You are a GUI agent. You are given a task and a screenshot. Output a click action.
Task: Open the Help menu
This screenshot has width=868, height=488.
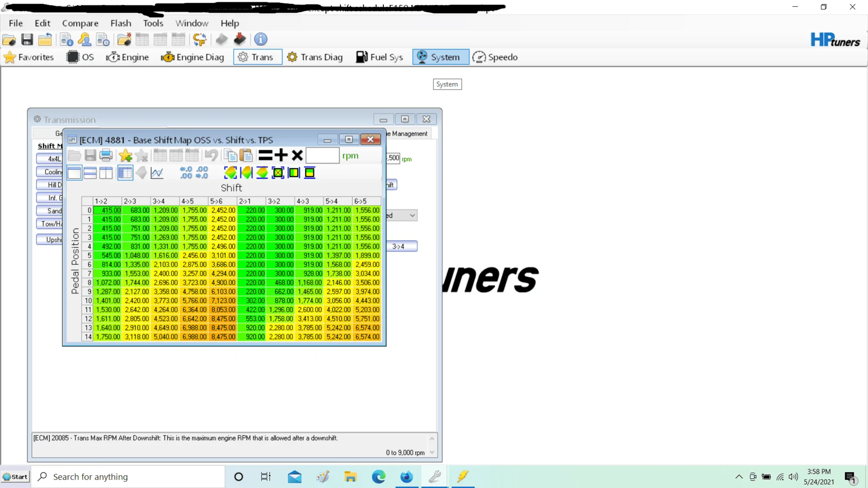pyautogui.click(x=230, y=23)
